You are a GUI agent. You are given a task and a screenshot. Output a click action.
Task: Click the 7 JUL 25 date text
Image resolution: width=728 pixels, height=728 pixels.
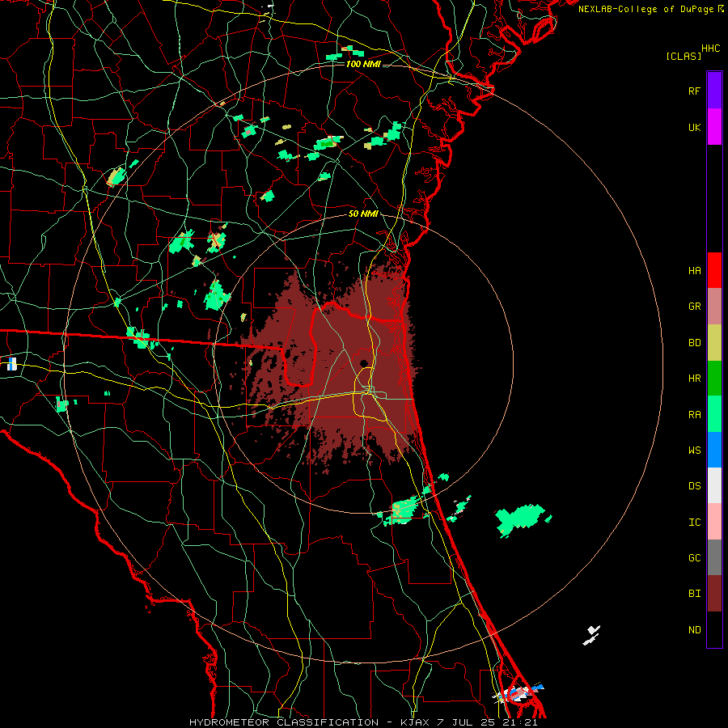pyautogui.click(x=467, y=722)
